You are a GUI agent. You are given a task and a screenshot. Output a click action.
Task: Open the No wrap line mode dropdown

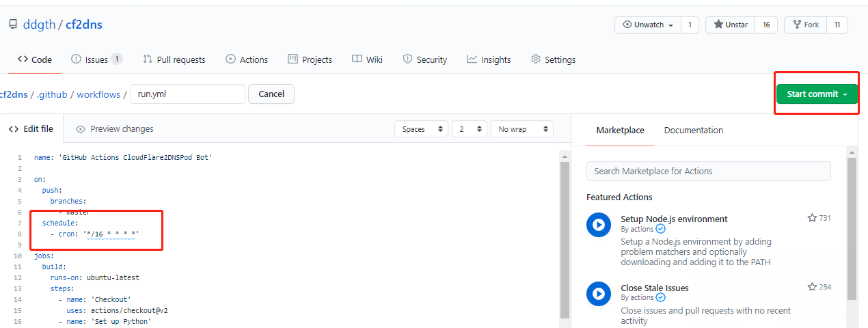tap(522, 129)
